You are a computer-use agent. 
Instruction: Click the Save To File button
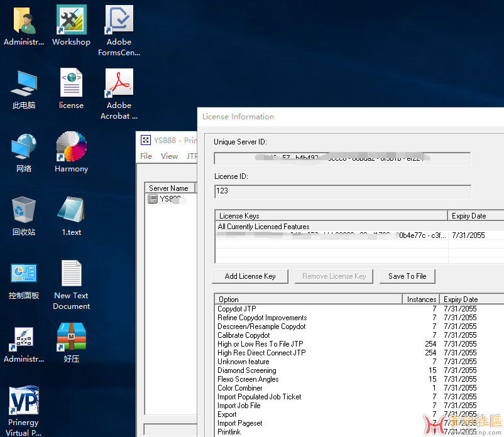click(407, 276)
